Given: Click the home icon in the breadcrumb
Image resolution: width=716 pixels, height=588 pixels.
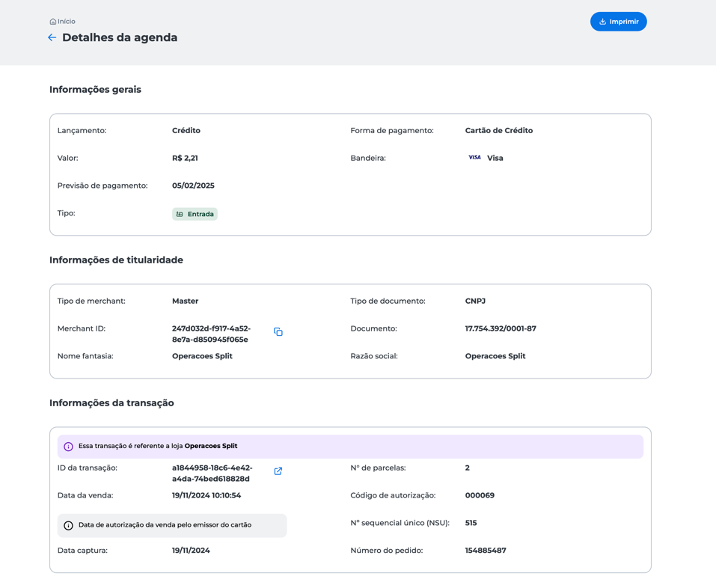Looking at the screenshot, I should [53, 22].
